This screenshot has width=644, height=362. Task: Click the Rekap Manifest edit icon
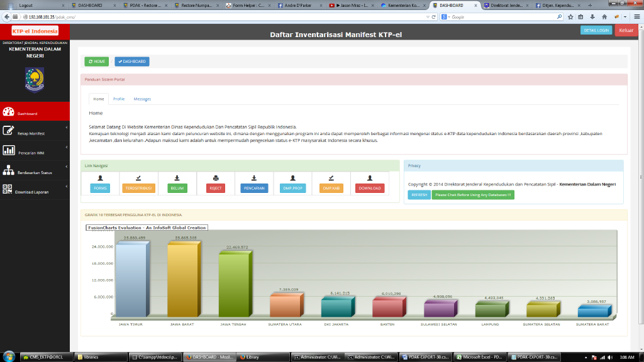pos(8,131)
